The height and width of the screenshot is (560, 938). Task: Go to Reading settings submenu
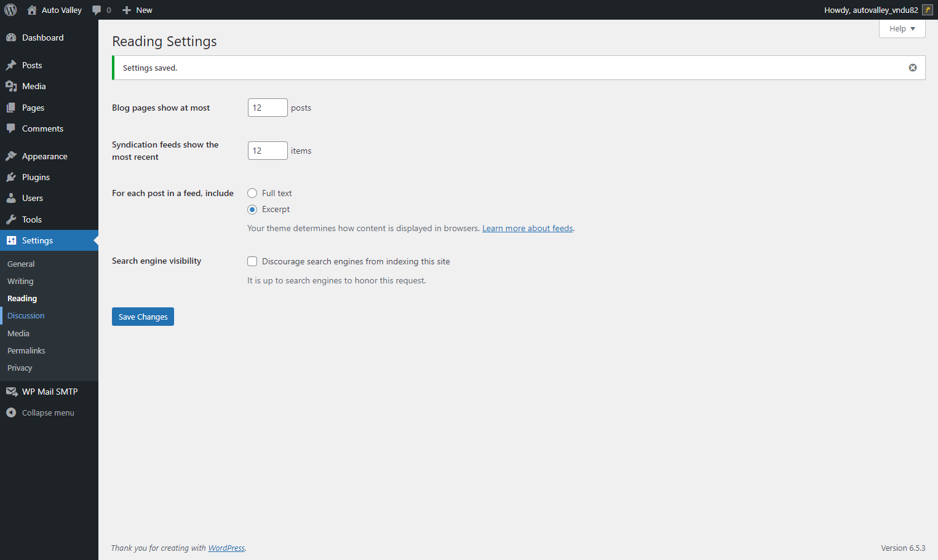(x=22, y=298)
